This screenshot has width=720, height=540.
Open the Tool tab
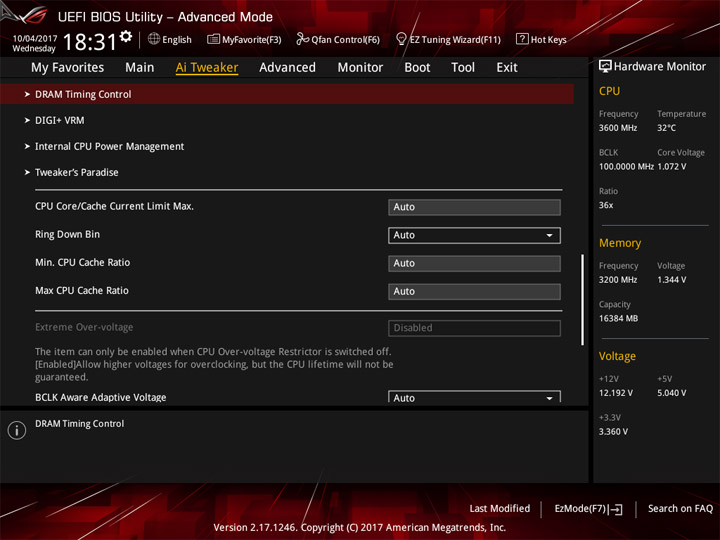click(463, 68)
